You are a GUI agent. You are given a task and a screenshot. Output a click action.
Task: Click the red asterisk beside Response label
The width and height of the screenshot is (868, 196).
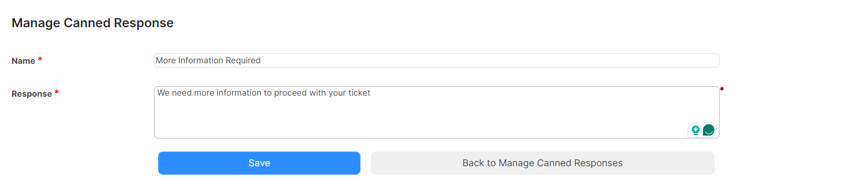tap(57, 93)
